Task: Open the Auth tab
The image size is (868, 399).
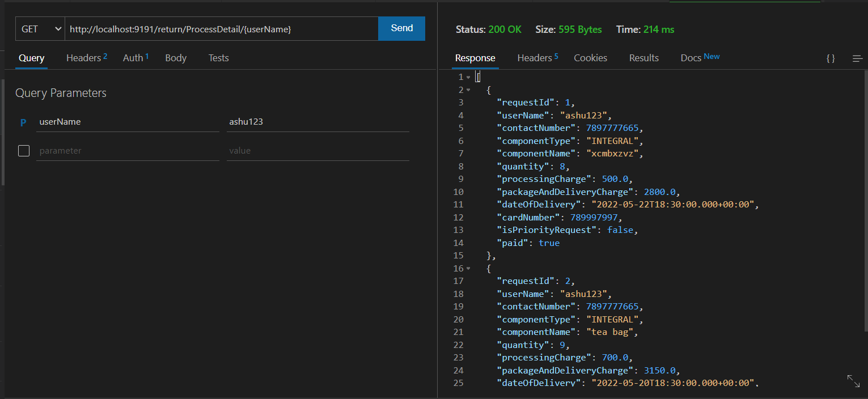Action: [x=136, y=58]
